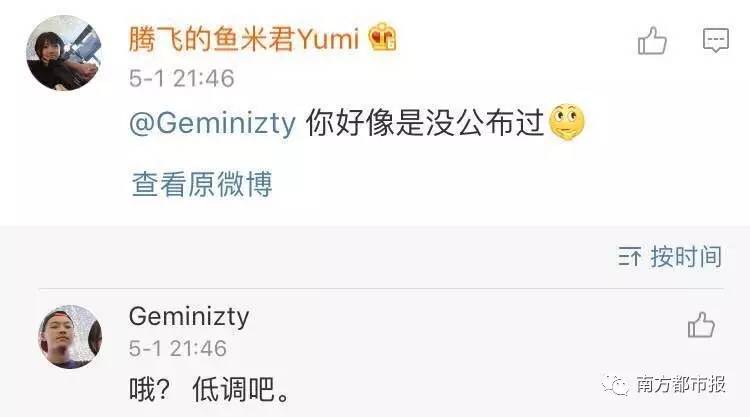Open reply bubble icon on top comment
The image size is (750, 417).
coord(716,40)
